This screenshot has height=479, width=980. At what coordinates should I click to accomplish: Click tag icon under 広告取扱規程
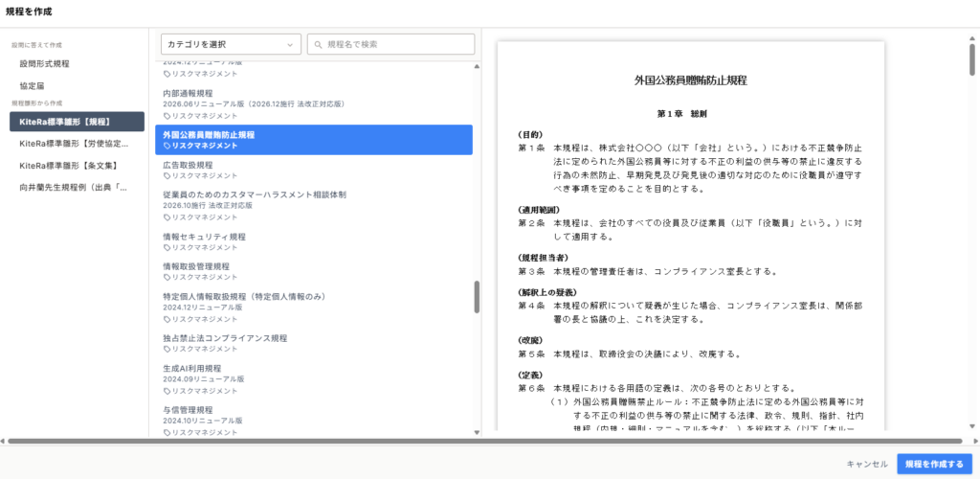click(167, 175)
